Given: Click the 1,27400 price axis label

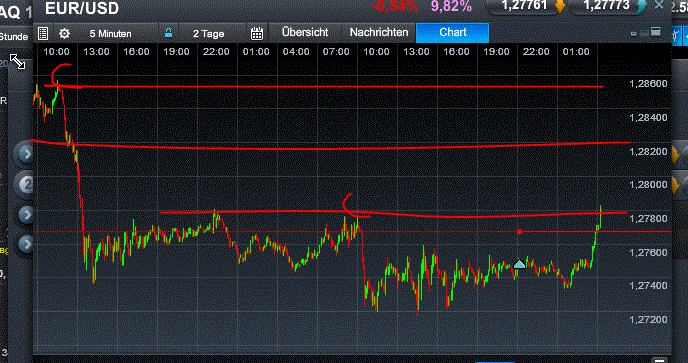Looking at the screenshot, I should pyautogui.click(x=648, y=286).
